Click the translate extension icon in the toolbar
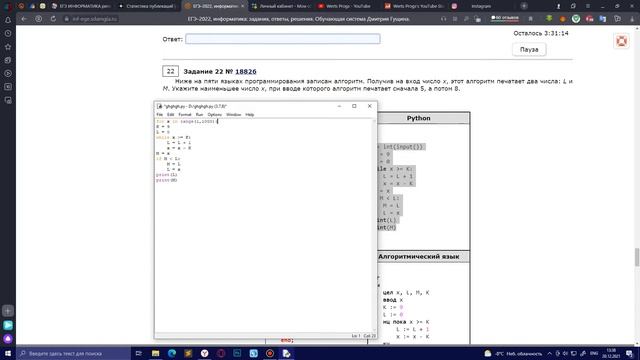The height and width of the screenshot is (360, 640). click(x=603, y=19)
